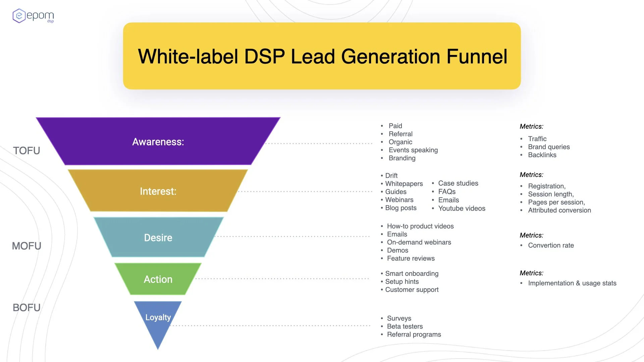Select the MOFU stage label
This screenshot has height=362, width=644.
pyautogui.click(x=26, y=246)
